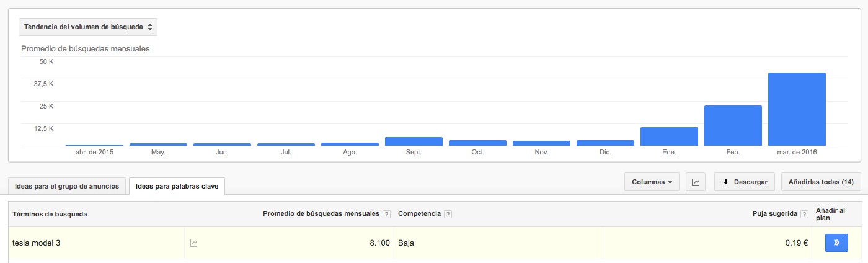The width and height of the screenshot is (868, 263).
Task: Open help icon next to Competencia
Action: click(448, 215)
